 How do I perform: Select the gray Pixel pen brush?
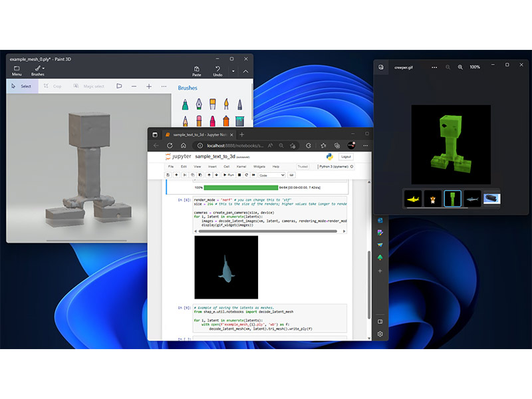point(239,104)
